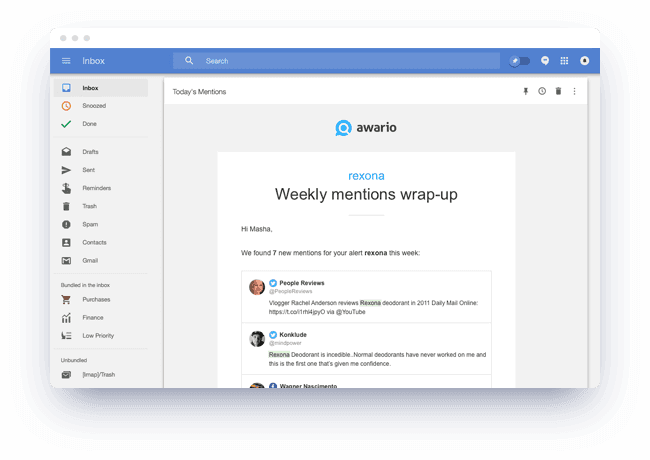Open the Hangouts chat icon

click(x=545, y=61)
